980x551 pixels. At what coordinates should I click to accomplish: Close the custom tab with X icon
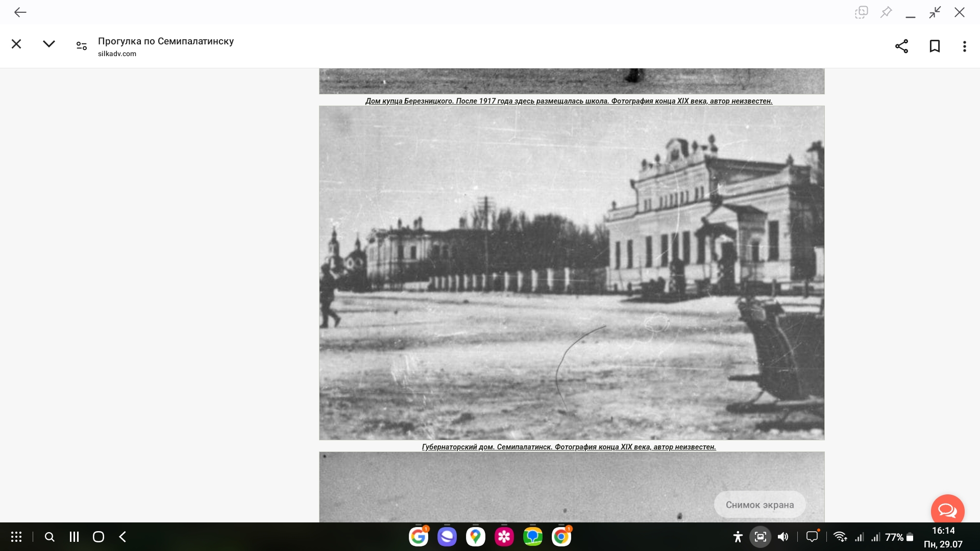(16, 44)
